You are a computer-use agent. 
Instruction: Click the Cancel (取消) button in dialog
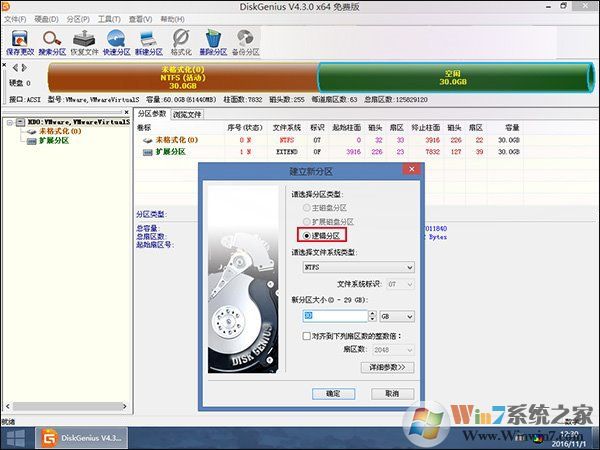click(x=392, y=393)
